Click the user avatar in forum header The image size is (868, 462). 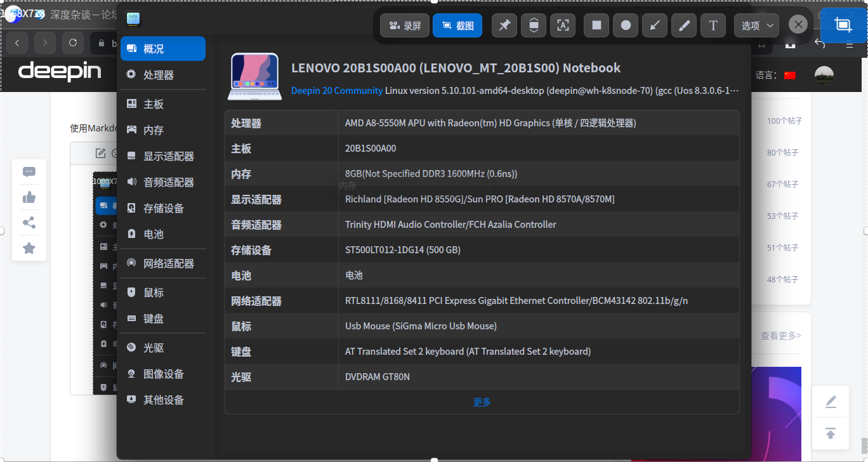(824, 76)
